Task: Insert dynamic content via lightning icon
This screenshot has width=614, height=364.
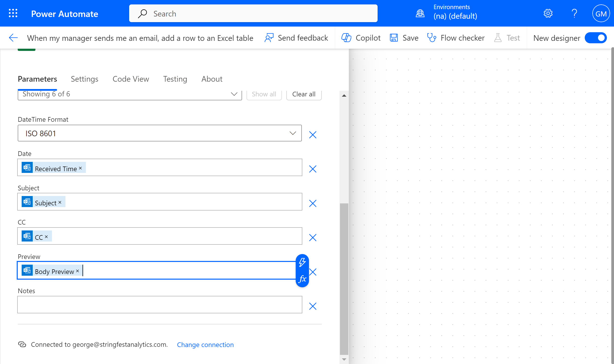Action: point(302,262)
